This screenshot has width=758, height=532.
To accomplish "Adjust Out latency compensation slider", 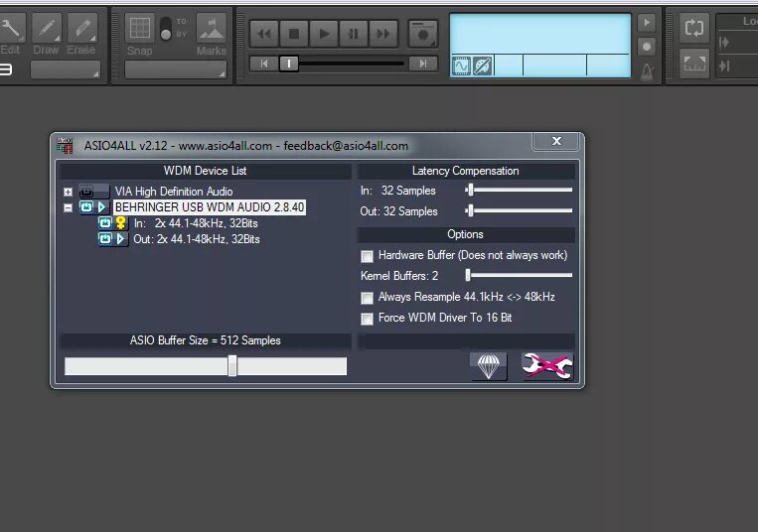I will click(x=469, y=210).
